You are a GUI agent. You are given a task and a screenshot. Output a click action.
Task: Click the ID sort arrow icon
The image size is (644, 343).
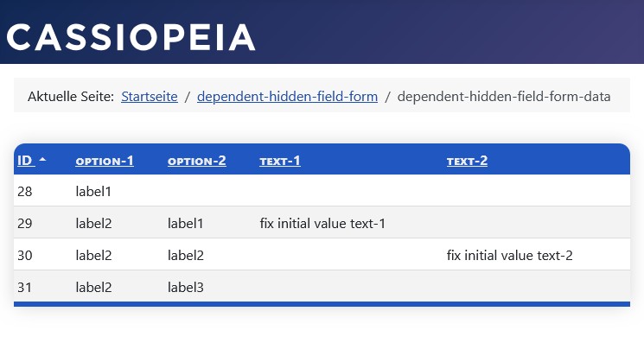[x=42, y=160]
